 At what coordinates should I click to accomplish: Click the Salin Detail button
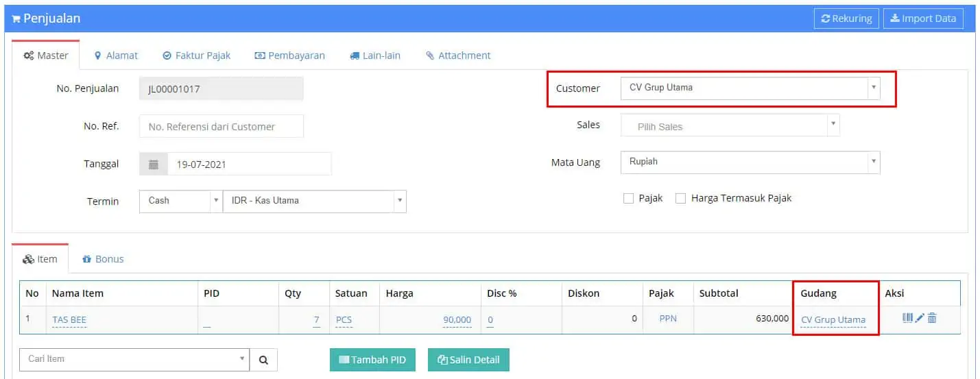[468, 360]
